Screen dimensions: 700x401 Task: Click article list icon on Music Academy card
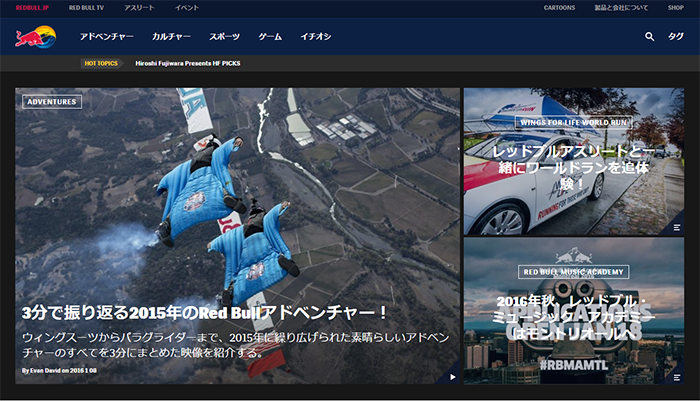pyautogui.click(x=677, y=377)
